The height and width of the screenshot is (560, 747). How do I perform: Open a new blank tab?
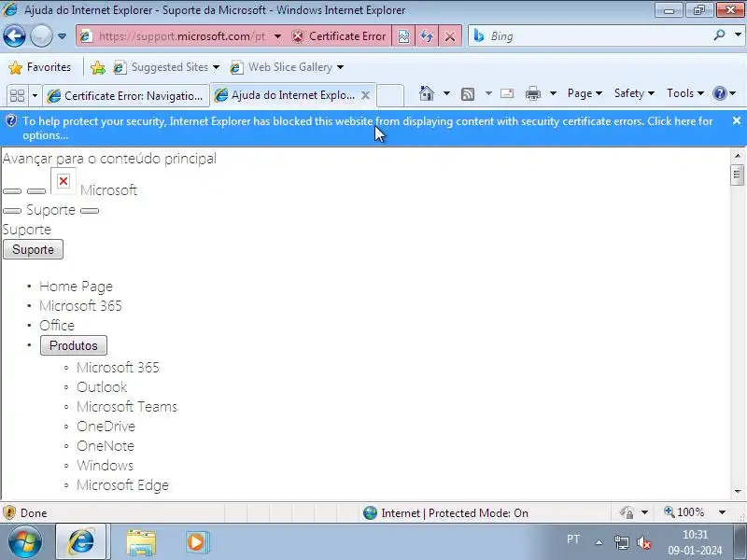point(390,95)
